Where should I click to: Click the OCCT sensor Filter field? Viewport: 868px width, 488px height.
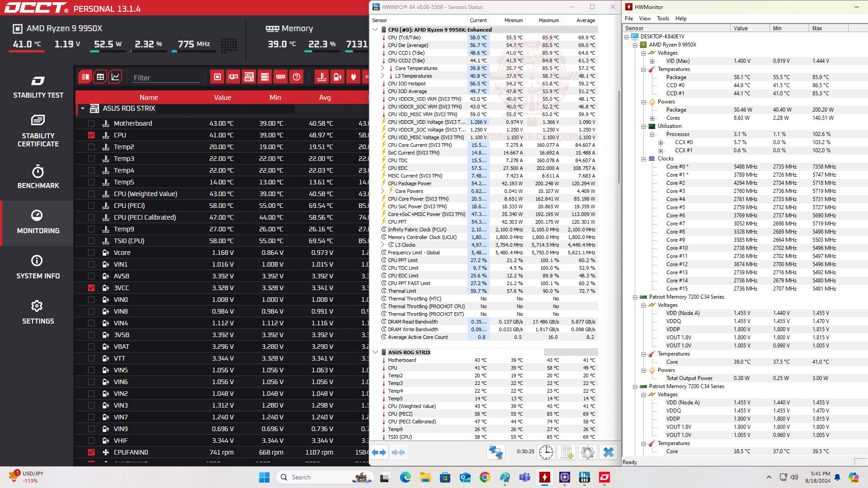[x=165, y=78]
